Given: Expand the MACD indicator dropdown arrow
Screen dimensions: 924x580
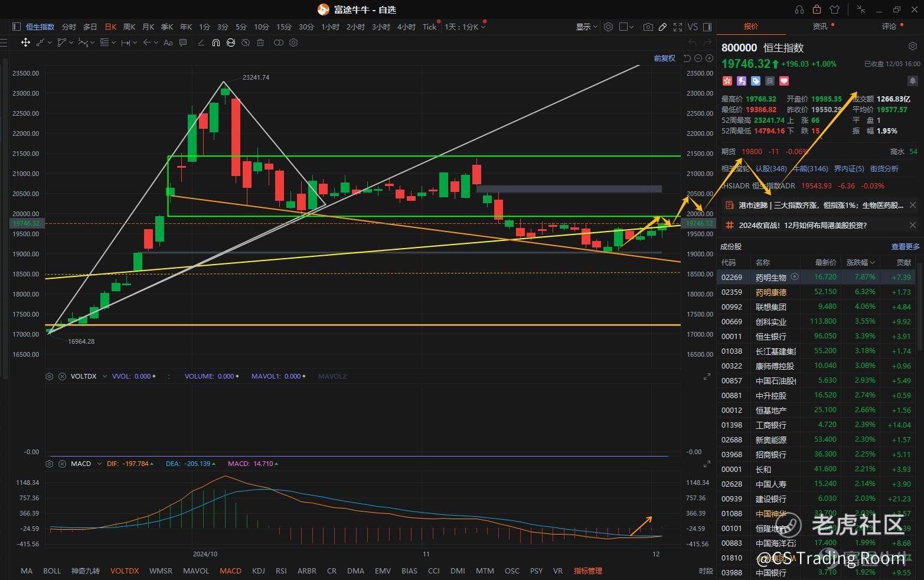Looking at the screenshot, I should pos(100,464).
